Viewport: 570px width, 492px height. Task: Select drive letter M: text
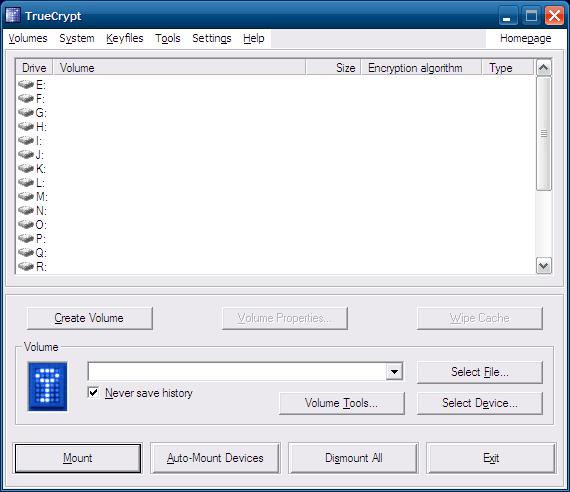[x=41, y=197]
